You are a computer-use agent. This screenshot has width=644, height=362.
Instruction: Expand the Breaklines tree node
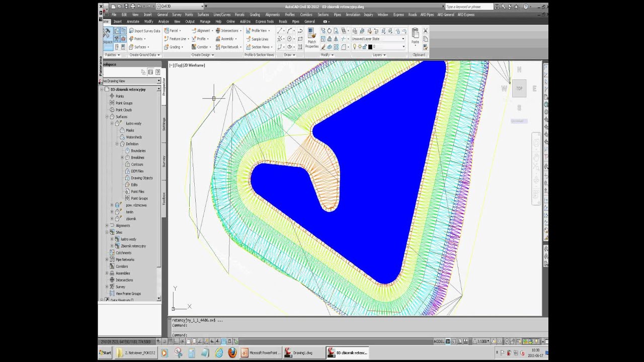coord(122,157)
